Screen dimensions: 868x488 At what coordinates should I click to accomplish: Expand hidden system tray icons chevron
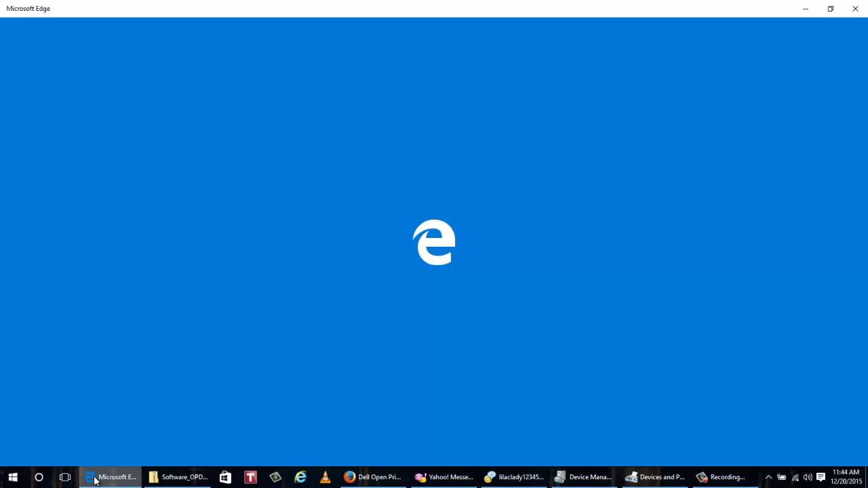coord(768,477)
